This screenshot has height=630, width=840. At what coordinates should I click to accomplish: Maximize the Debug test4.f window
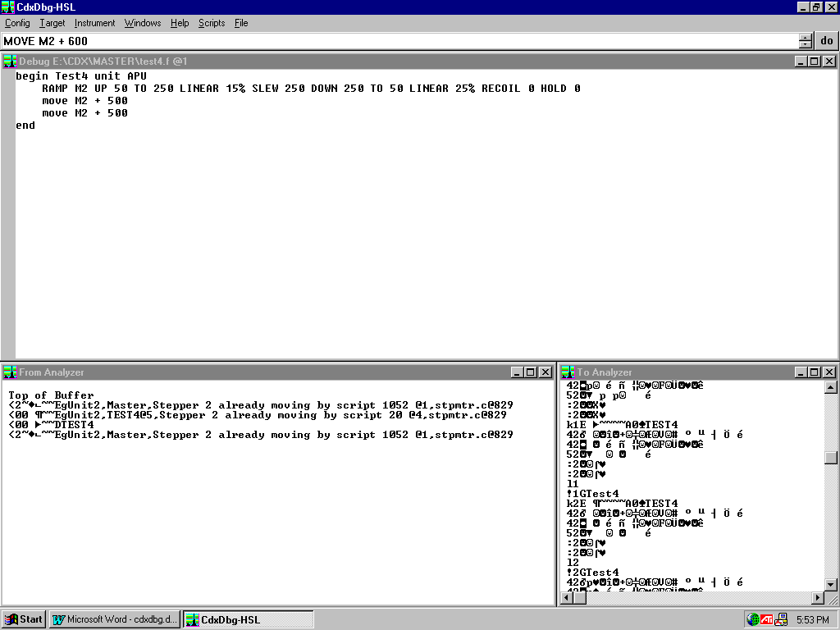[x=815, y=62]
